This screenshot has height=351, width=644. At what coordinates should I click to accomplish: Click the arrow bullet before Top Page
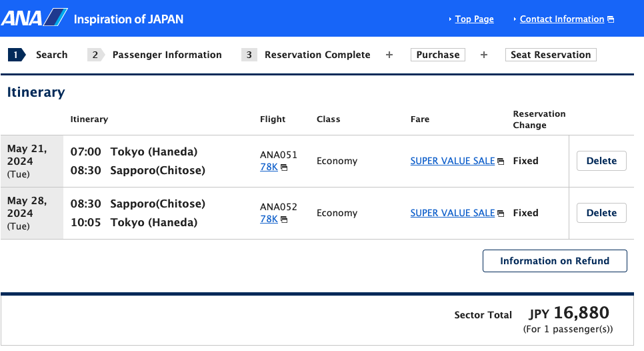[x=450, y=19]
